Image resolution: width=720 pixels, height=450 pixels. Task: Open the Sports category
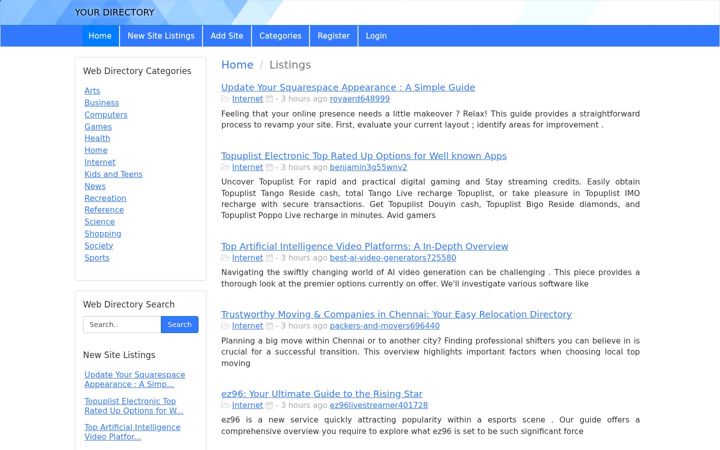tap(97, 258)
